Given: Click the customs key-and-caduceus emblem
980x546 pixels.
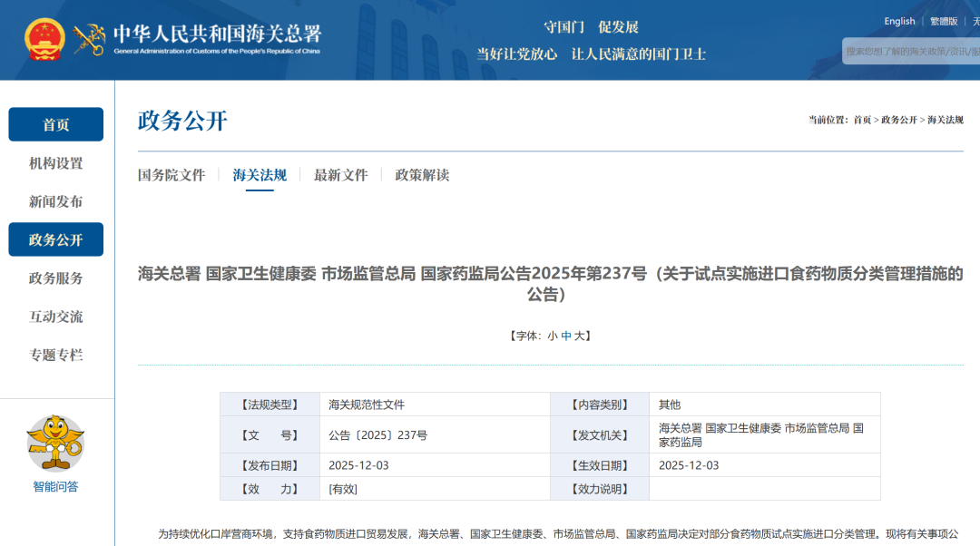Looking at the screenshot, I should click(x=90, y=40).
